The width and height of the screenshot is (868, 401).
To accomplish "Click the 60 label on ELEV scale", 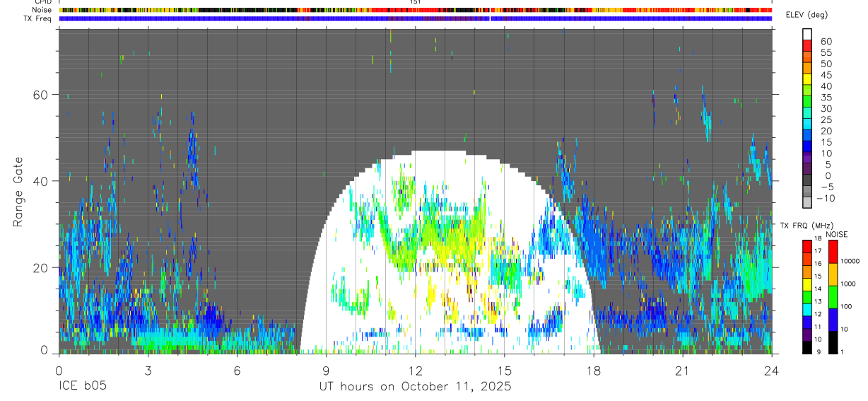I will (825, 42).
